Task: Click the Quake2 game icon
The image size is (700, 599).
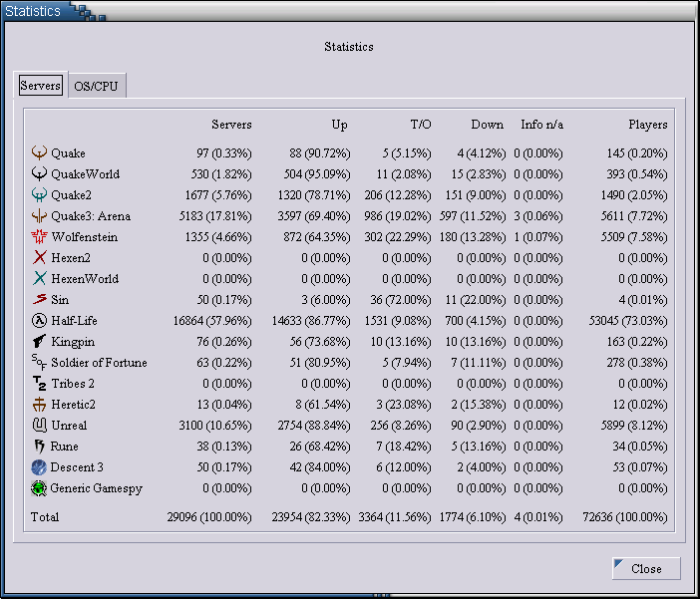Action: click(39, 194)
